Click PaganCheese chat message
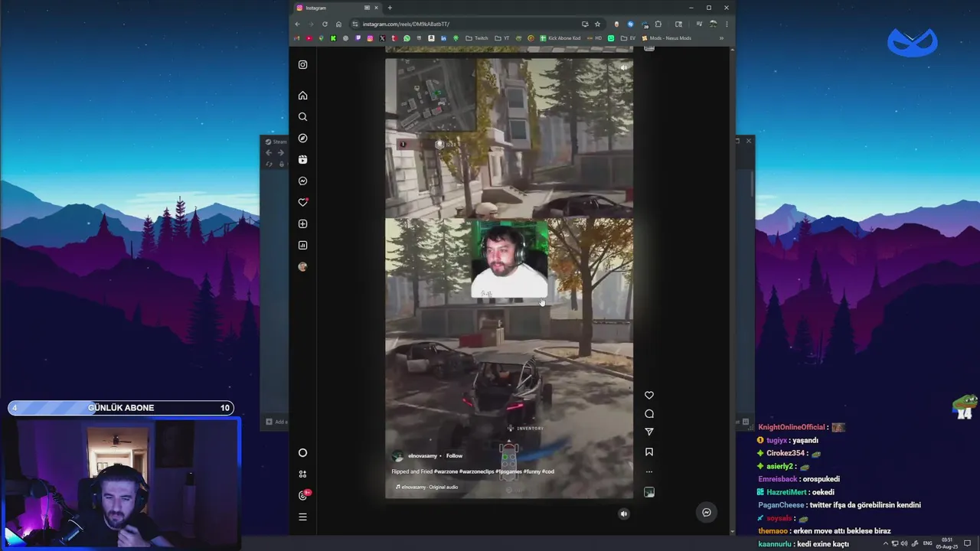The width and height of the screenshot is (980, 551). coord(839,505)
